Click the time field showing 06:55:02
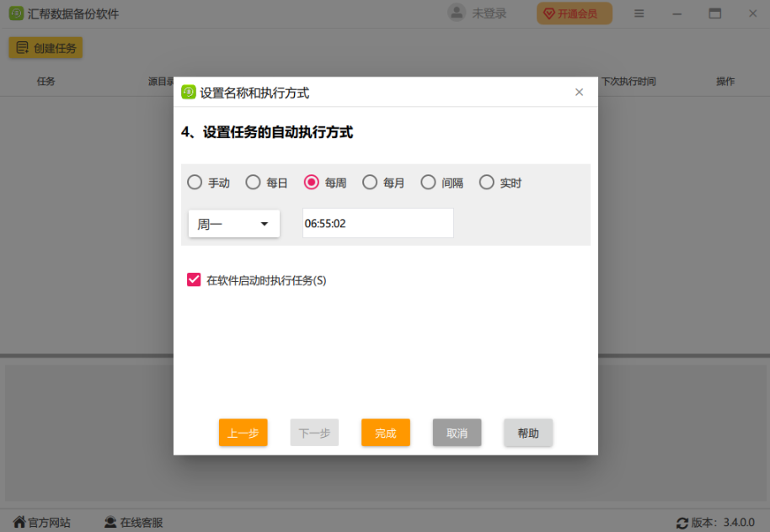 click(378, 223)
